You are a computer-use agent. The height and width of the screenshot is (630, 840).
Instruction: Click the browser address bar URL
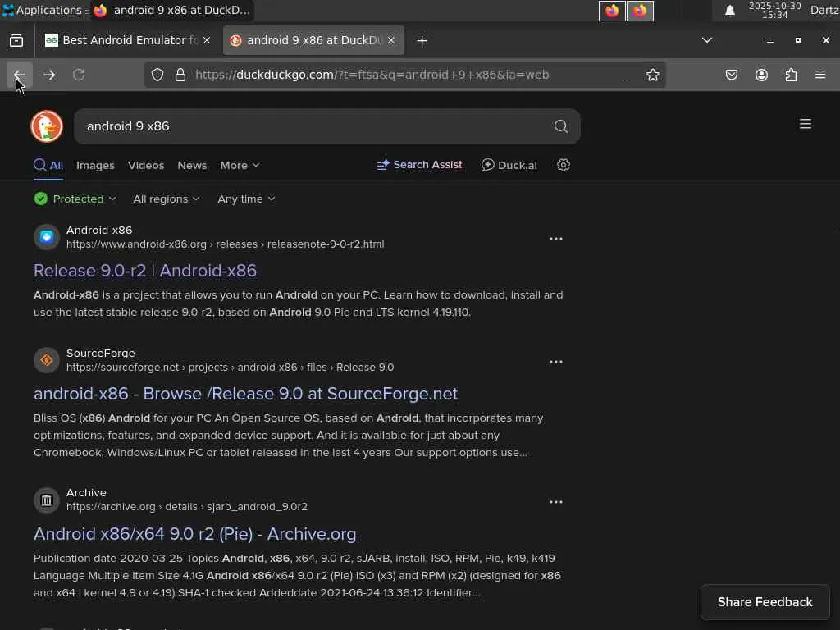coord(372,75)
